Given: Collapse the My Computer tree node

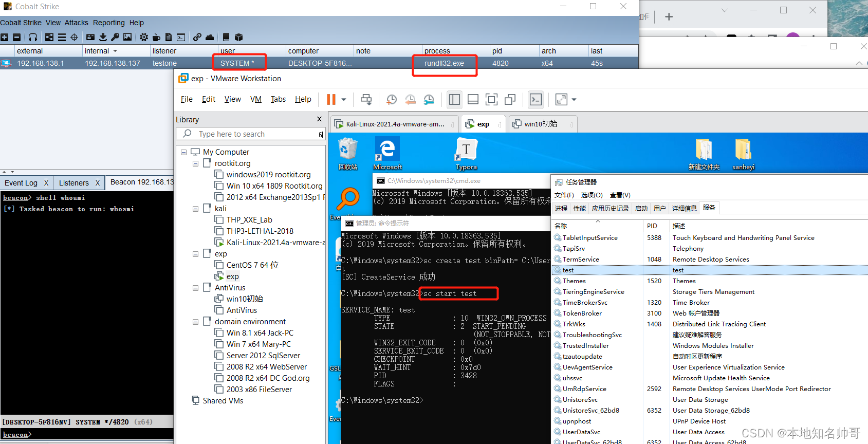Looking at the screenshot, I should [x=183, y=152].
